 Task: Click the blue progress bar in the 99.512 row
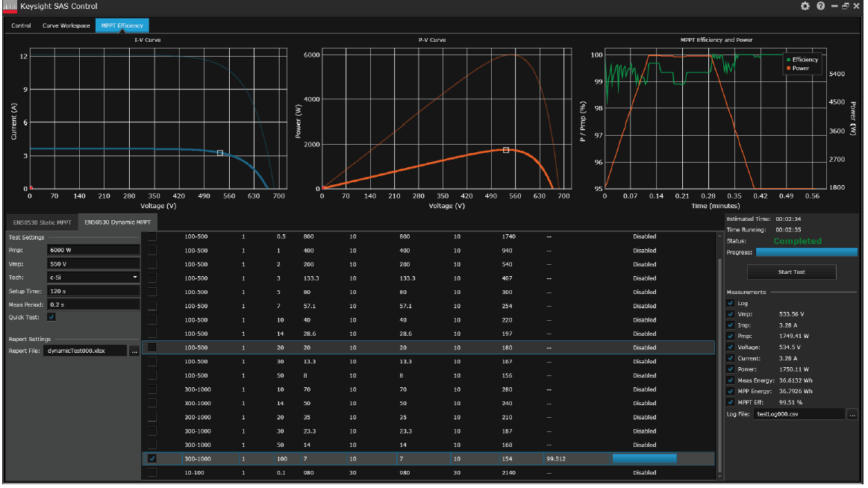point(644,459)
